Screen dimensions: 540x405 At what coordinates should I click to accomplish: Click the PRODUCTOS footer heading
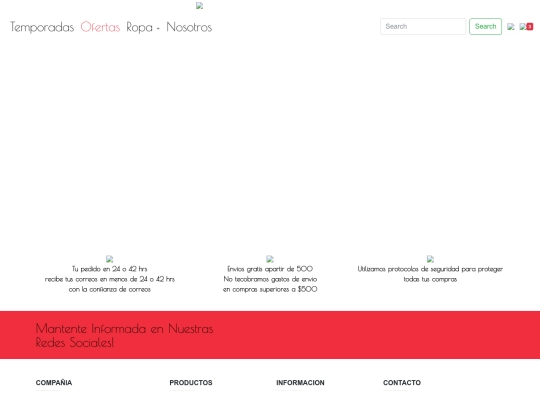click(x=191, y=383)
